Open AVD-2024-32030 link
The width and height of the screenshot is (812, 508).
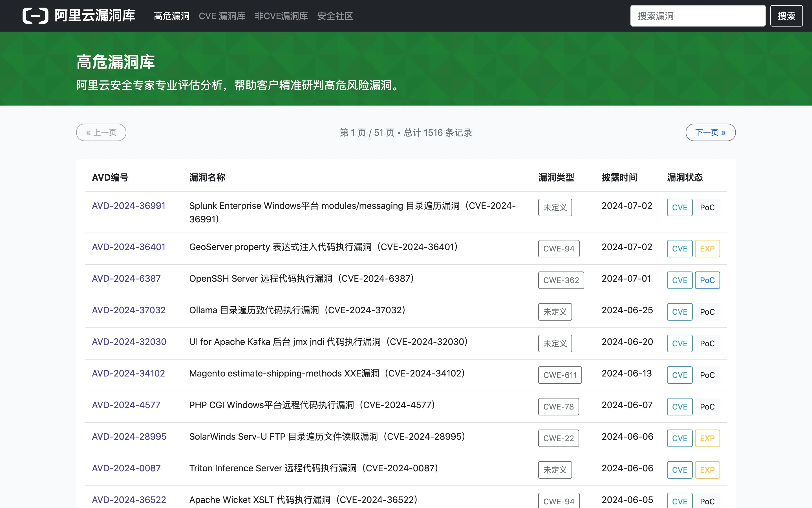[x=129, y=342]
